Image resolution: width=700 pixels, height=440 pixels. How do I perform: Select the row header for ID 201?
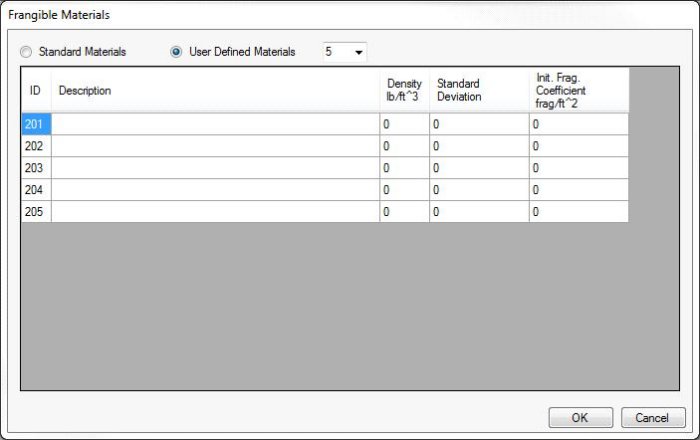tap(35, 124)
